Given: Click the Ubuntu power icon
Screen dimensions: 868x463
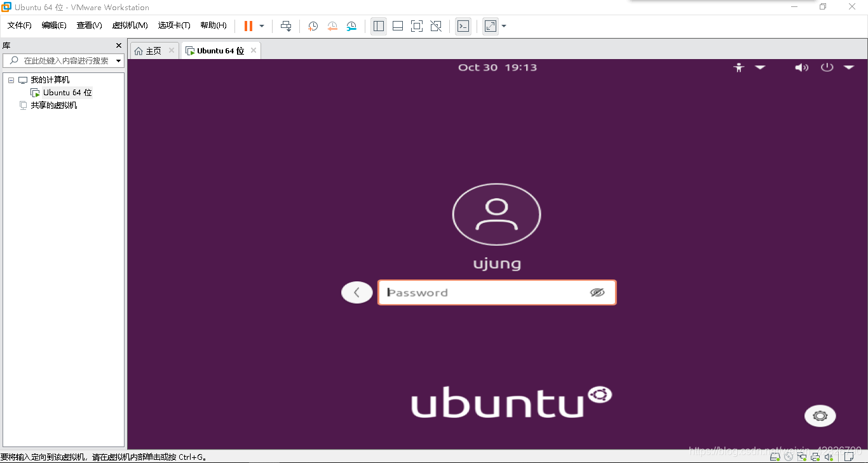Looking at the screenshot, I should pyautogui.click(x=827, y=67).
